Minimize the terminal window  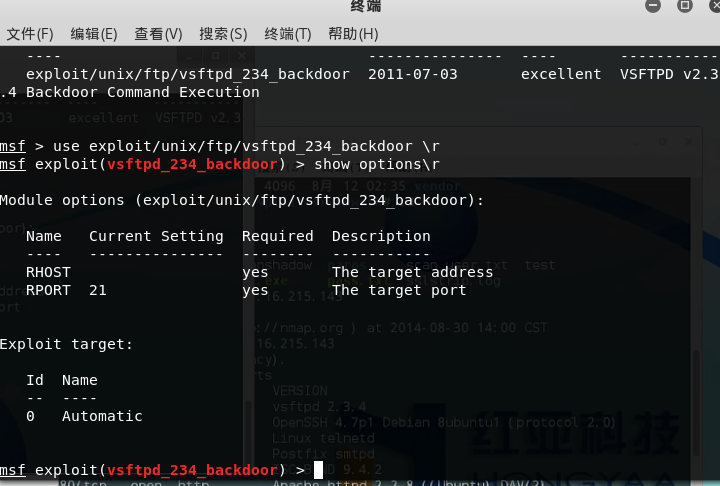pos(652,6)
